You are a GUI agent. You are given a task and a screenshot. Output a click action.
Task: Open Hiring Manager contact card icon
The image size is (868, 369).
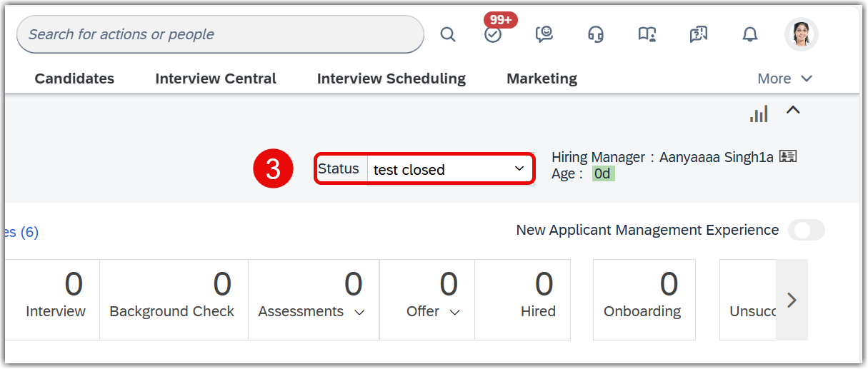788,156
